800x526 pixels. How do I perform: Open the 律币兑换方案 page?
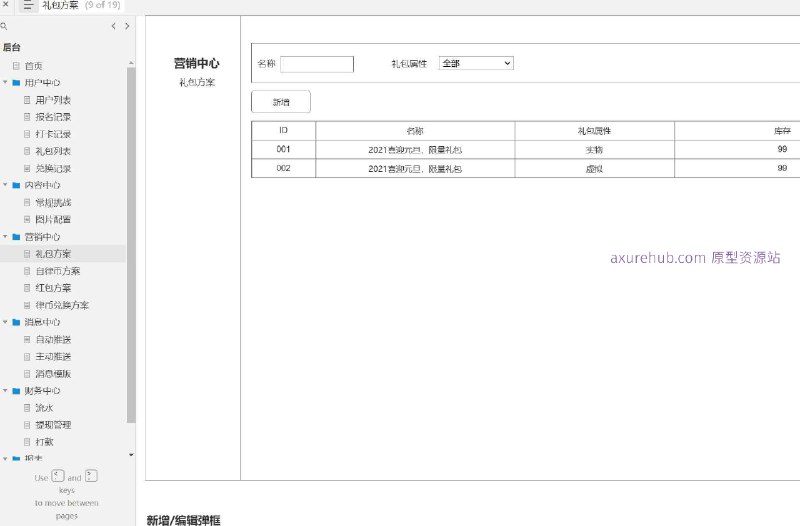pyautogui.click(x=62, y=305)
